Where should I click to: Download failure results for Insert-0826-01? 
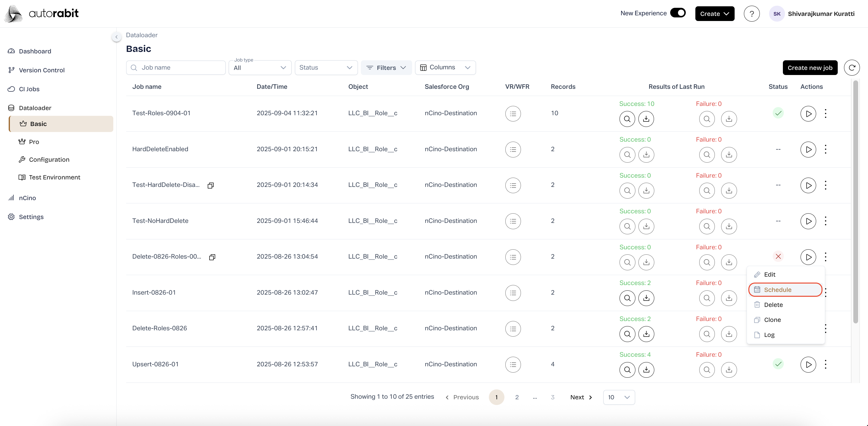point(729,298)
